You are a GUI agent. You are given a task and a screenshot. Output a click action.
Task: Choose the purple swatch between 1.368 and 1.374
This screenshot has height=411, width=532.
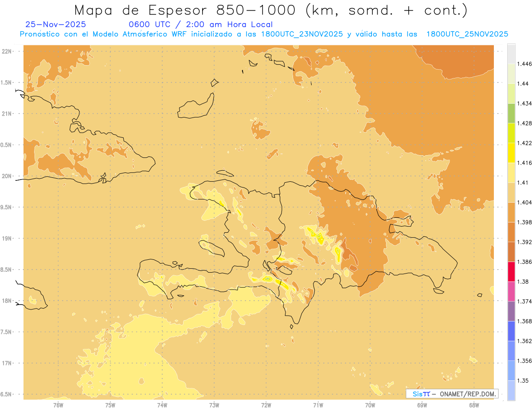[x=511, y=311]
